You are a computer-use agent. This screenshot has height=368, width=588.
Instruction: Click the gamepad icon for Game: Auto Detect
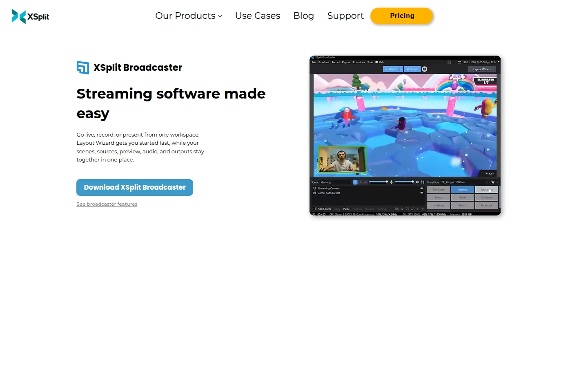pyautogui.click(x=315, y=193)
